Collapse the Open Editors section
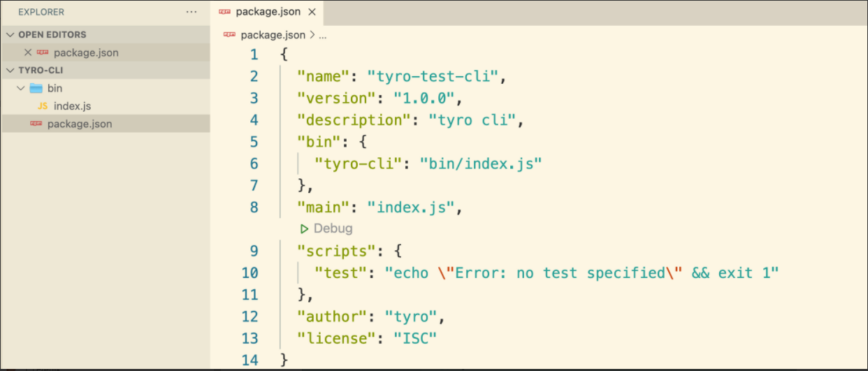 [10, 34]
